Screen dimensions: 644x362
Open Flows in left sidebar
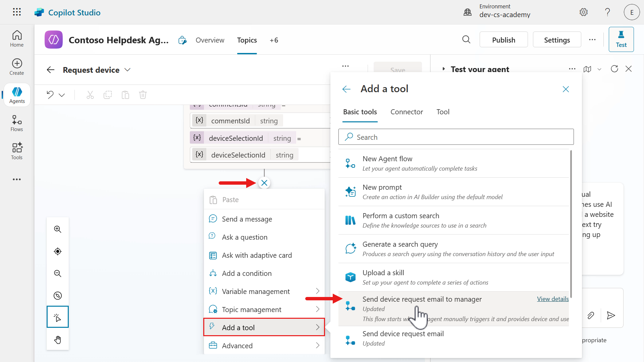17,123
